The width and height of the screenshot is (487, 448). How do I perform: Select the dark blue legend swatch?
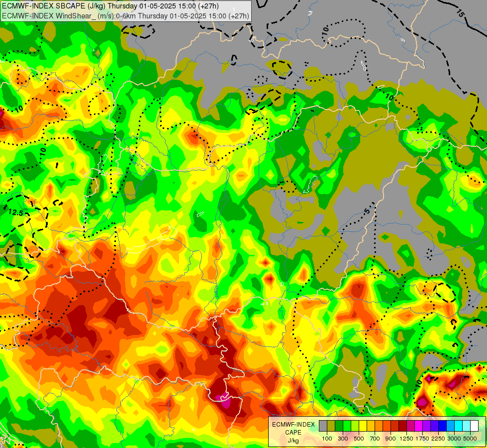point(443,426)
